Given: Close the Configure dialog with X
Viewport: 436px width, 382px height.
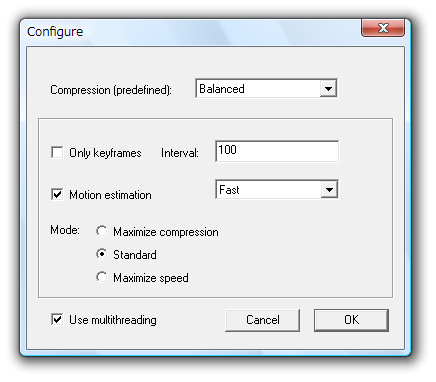Looking at the screenshot, I should tap(383, 28).
